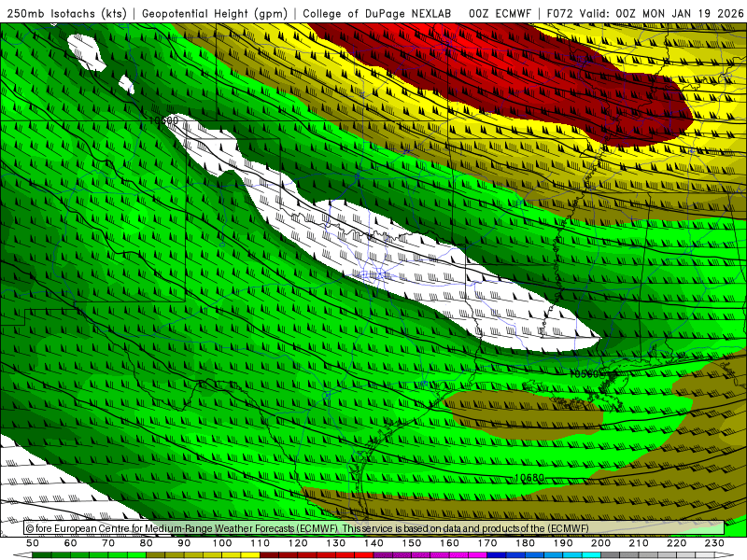Click the 60 knot legend label
This screenshot has height=560, width=747.
pyautogui.click(x=71, y=543)
